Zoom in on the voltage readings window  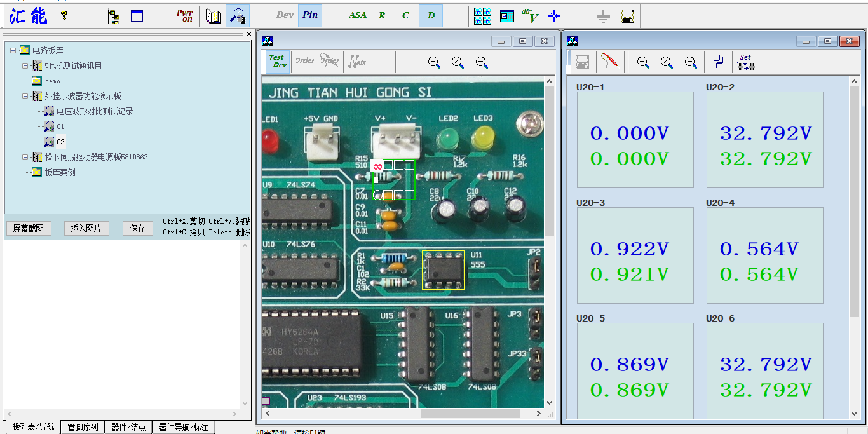(643, 62)
